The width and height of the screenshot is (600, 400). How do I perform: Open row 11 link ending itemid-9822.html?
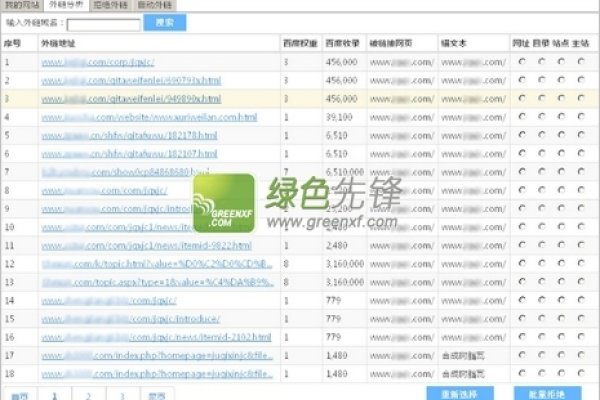click(x=147, y=246)
